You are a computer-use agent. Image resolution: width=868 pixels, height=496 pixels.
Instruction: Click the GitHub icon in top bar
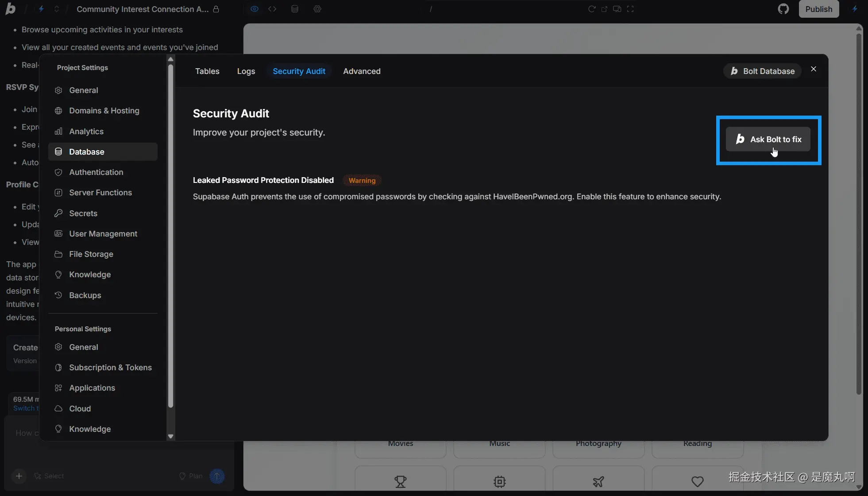point(783,9)
